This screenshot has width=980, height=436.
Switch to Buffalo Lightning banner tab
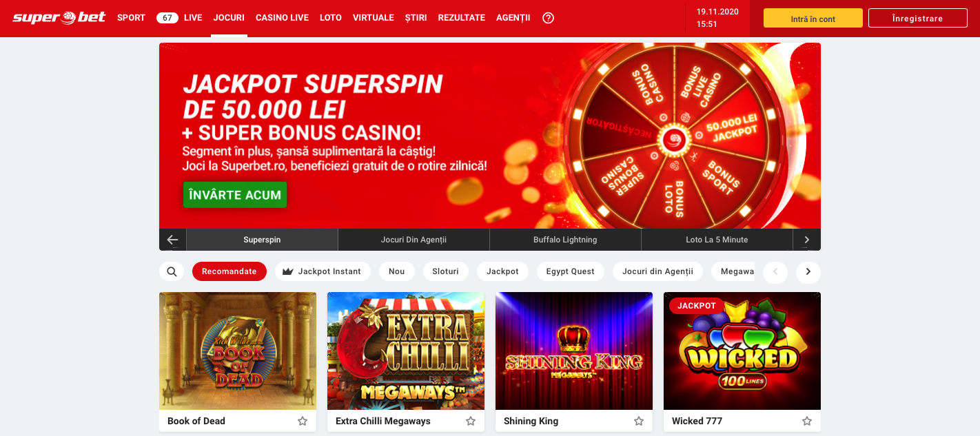[x=565, y=240]
